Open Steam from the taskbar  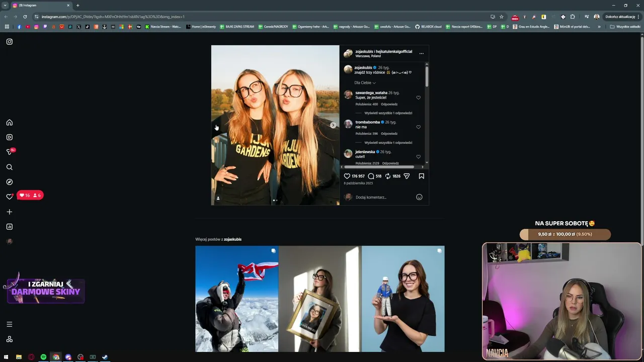point(105,357)
